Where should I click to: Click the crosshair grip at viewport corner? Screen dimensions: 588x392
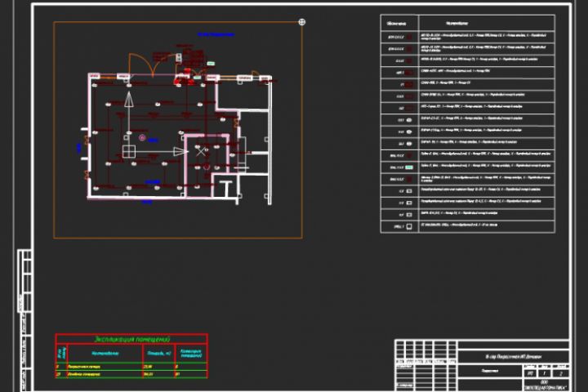pyautogui.click(x=301, y=22)
